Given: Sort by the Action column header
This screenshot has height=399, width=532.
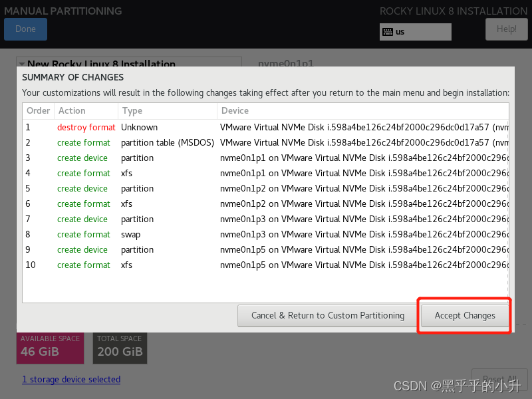Looking at the screenshot, I should pos(86,111).
